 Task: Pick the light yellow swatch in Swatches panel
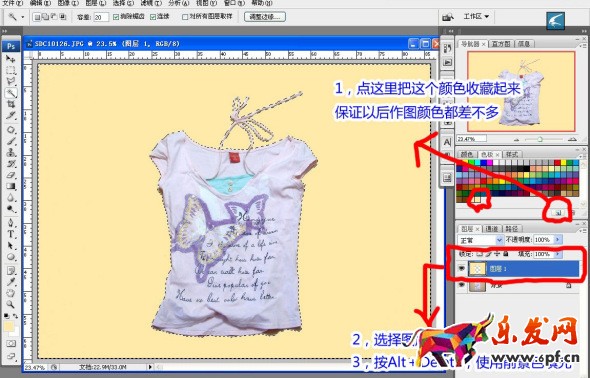(x=477, y=199)
